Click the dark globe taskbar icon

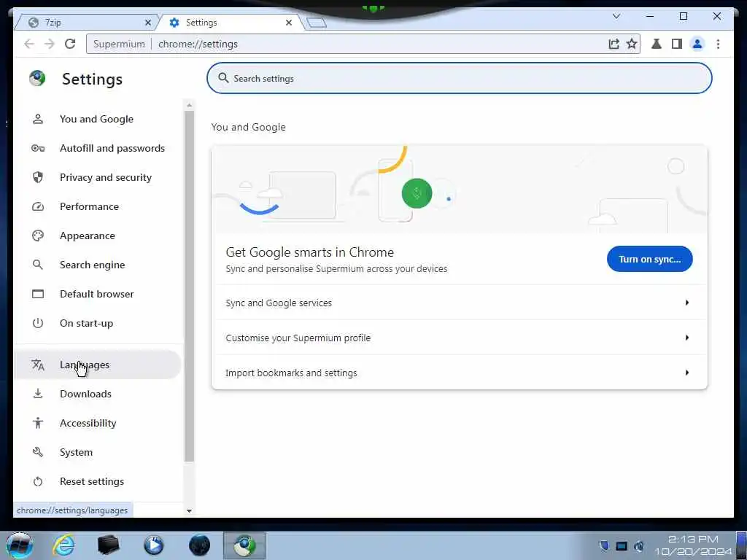tap(199, 545)
